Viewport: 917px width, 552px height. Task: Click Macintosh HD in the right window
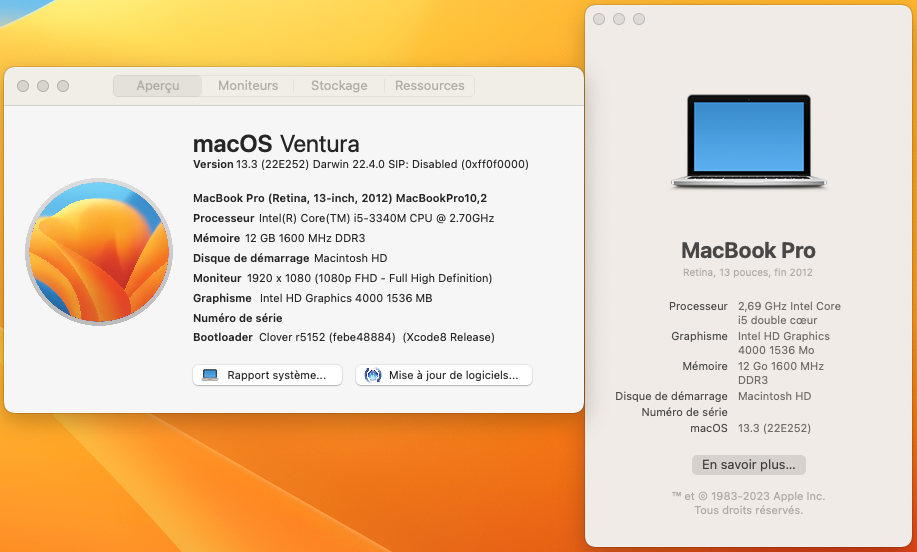pyautogui.click(x=774, y=396)
